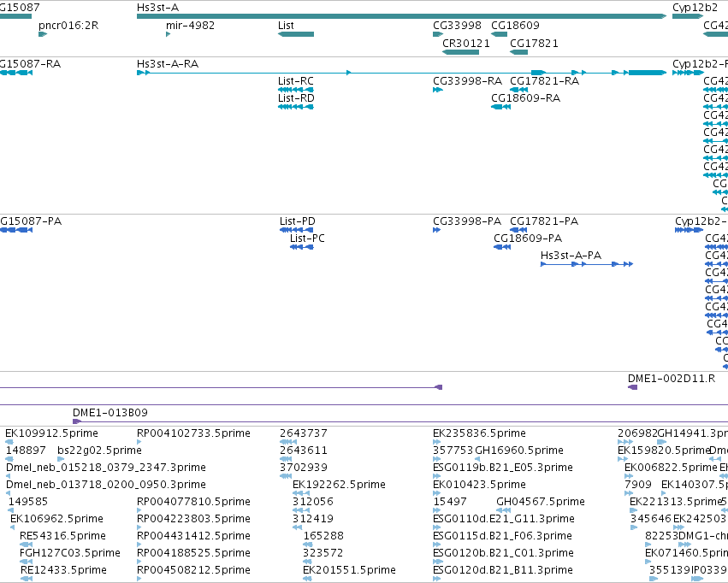This screenshot has height=583, width=728.
Task: Click EST Dmel_neb_013718_0200_0950.3prime
Action: point(106,484)
